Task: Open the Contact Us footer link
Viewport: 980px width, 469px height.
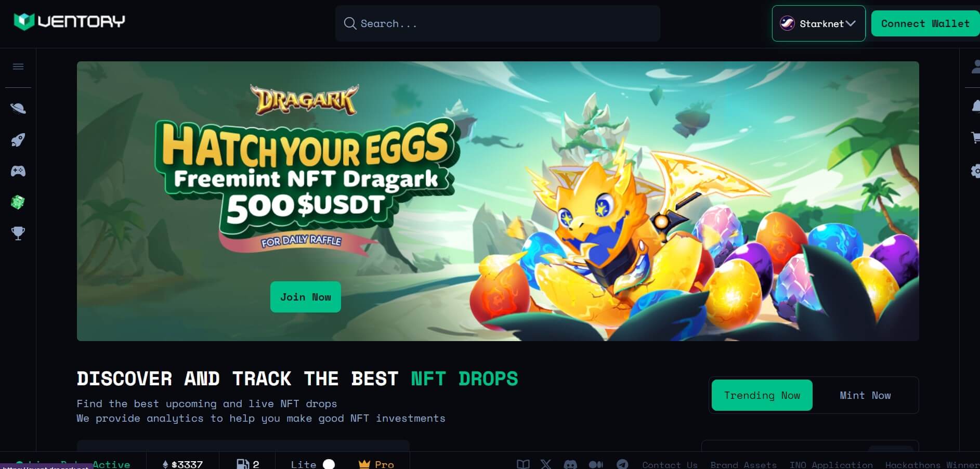Action: pos(670,464)
